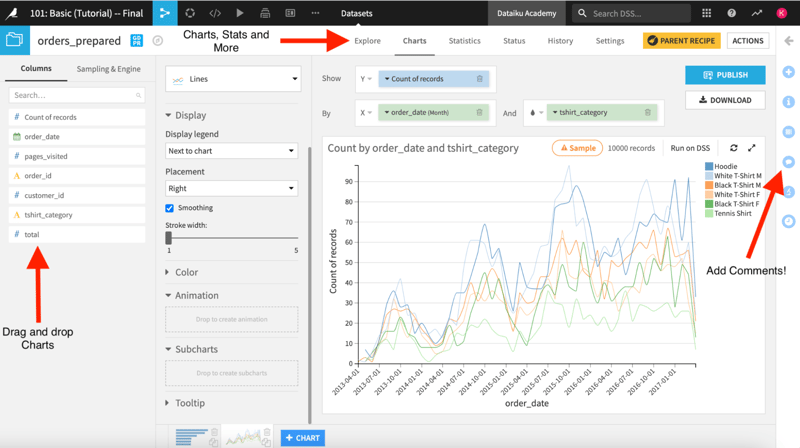800x448 pixels.
Task: Open the Sampling & Engine tab
Action: (x=109, y=69)
